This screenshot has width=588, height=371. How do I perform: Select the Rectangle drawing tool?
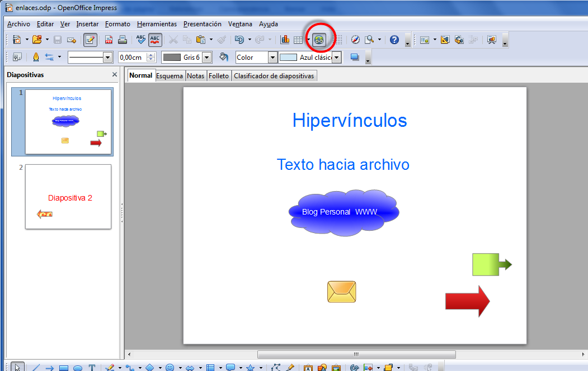pyautogui.click(x=64, y=368)
